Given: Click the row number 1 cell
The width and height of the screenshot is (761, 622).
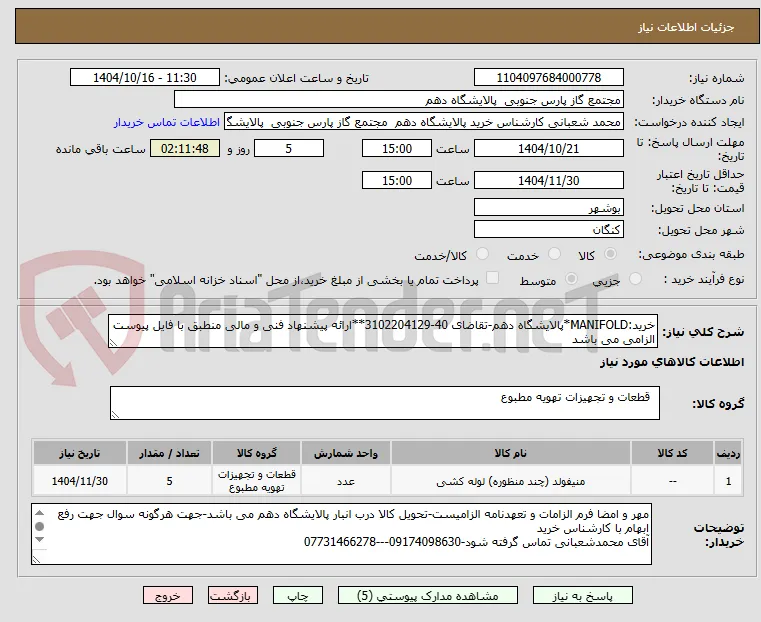Looking at the screenshot, I should coord(728,481).
